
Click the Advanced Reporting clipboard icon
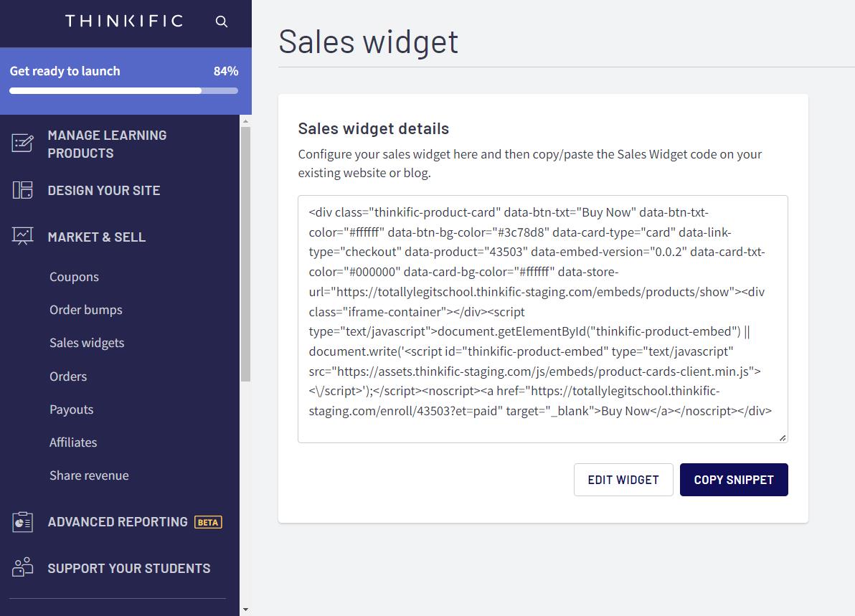[22, 521]
